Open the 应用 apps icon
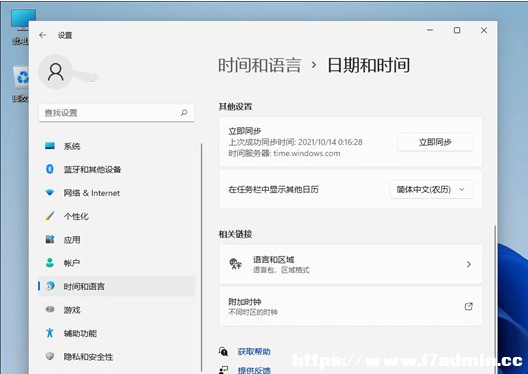Image resolution: width=528 pixels, height=374 pixels. (50, 239)
